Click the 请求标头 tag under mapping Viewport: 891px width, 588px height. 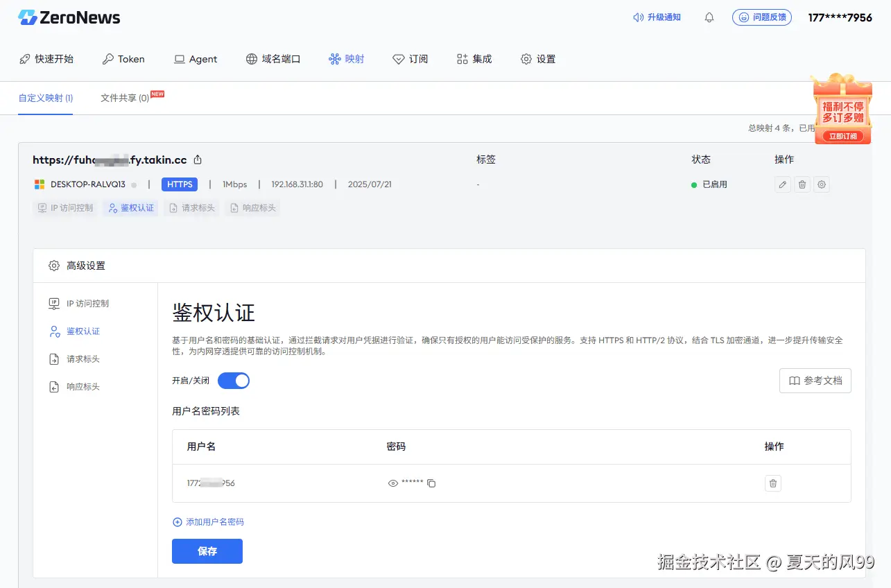click(191, 208)
